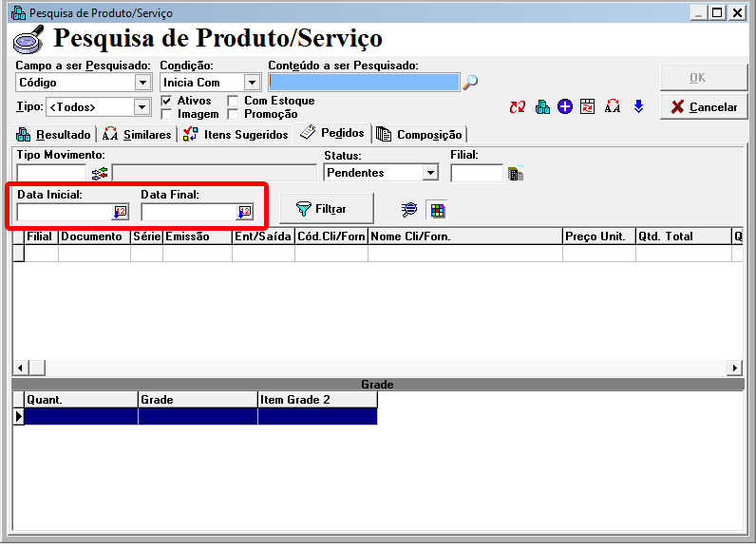This screenshot has height=548, width=756.
Task: Open the Data Inicial calendar picker
Action: pos(121,212)
